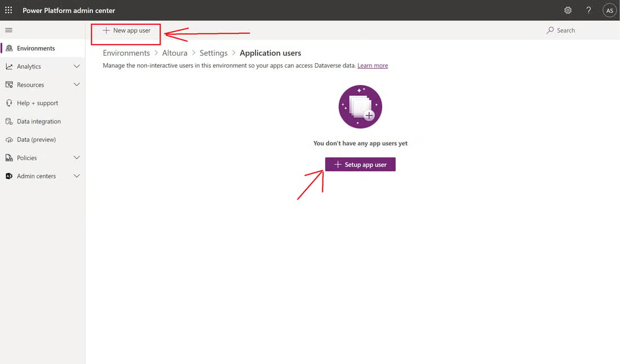Click the Analytics chart icon

pyautogui.click(x=9, y=66)
